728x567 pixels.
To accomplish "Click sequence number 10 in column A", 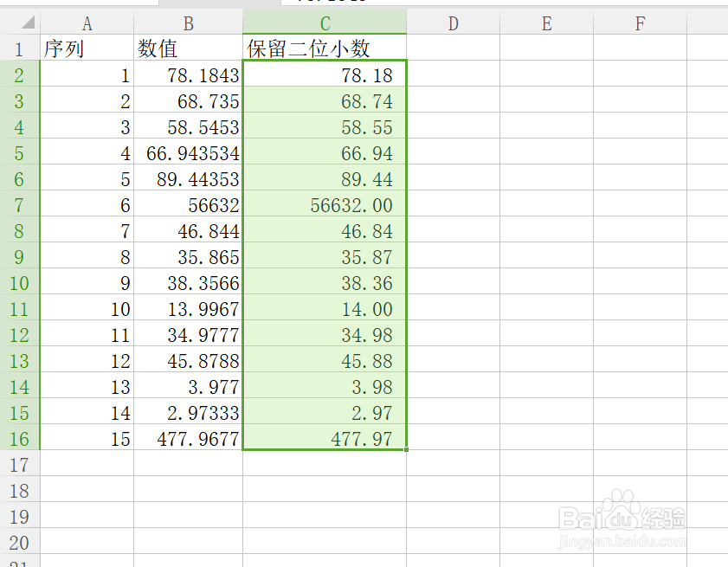I will tap(87, 307).
